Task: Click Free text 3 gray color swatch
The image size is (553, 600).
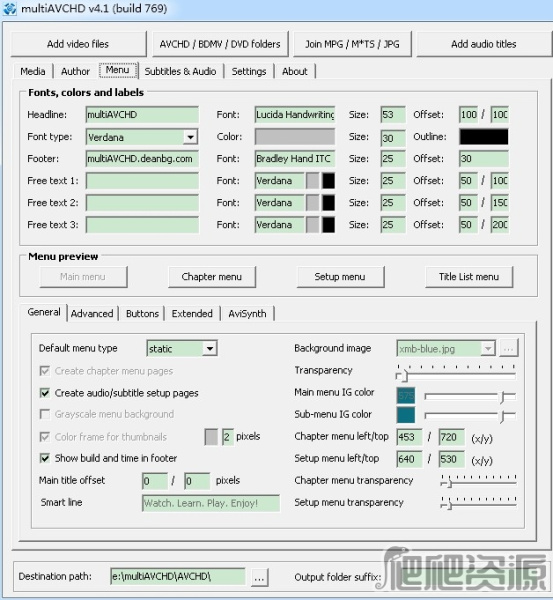Action: coord(313,225)
